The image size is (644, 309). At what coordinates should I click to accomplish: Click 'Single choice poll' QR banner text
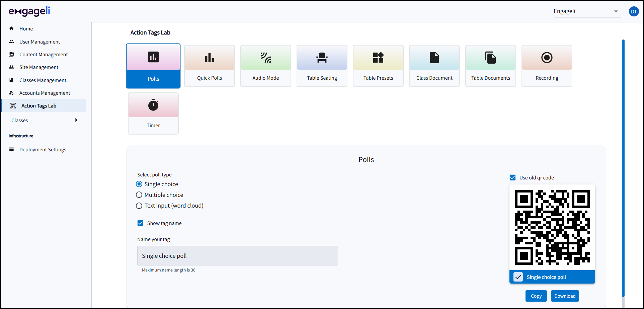click(x=546, y=277)
